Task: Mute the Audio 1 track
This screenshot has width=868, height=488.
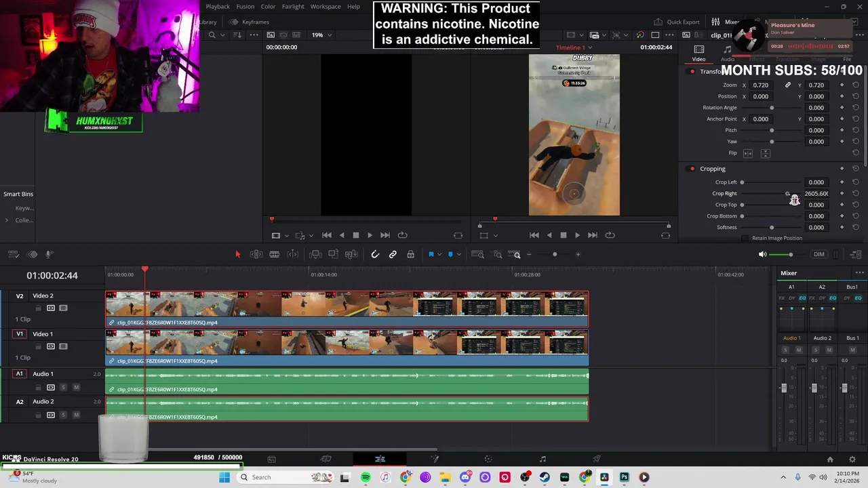Action: 76,387
